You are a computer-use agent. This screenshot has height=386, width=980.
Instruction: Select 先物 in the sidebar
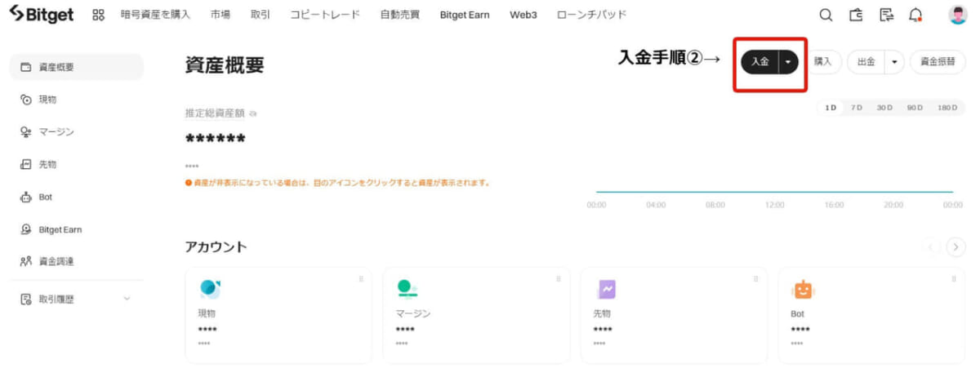click(76, 164)
